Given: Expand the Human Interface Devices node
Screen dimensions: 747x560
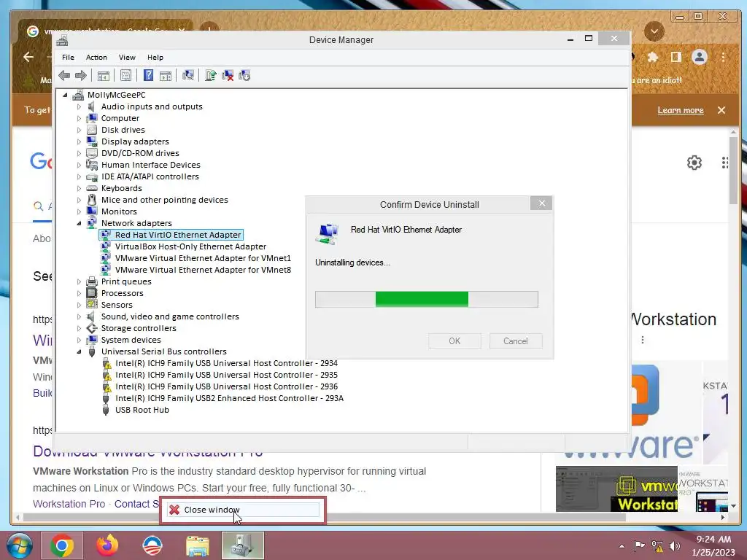Looking at the screenshot, I should [79, 165].
